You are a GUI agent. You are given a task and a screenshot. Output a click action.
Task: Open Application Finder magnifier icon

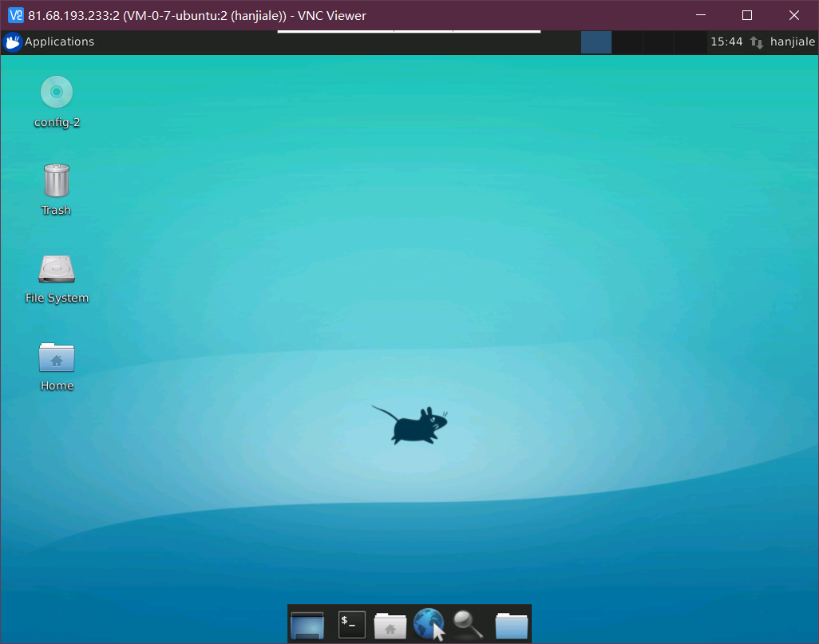(x=468, y=624)
